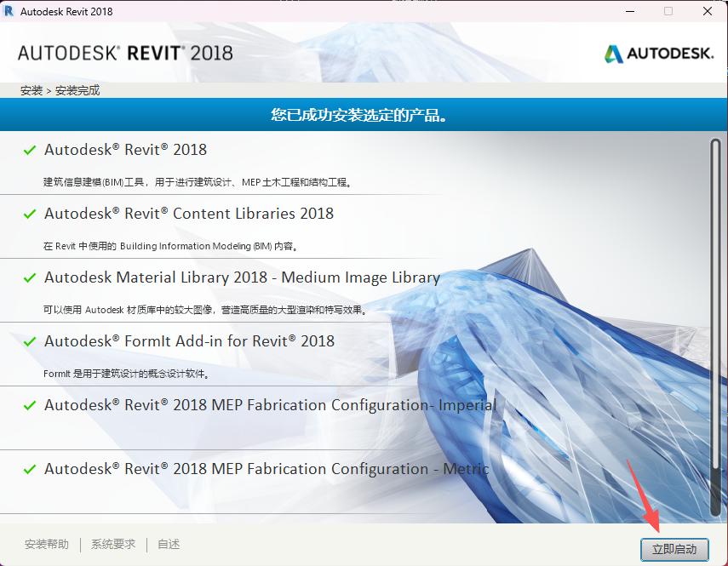Click the checkmark next to MEP Fabrication Configuration Metric

pos(30,469)
